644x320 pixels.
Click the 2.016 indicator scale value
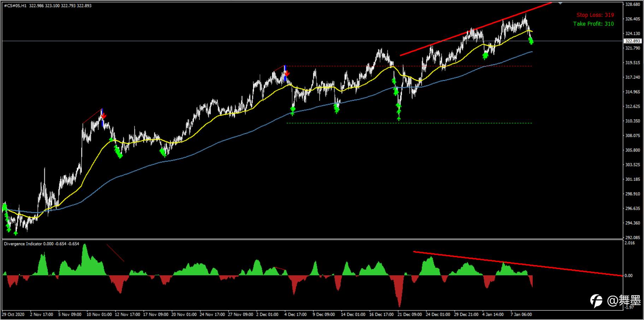[630, 243]
